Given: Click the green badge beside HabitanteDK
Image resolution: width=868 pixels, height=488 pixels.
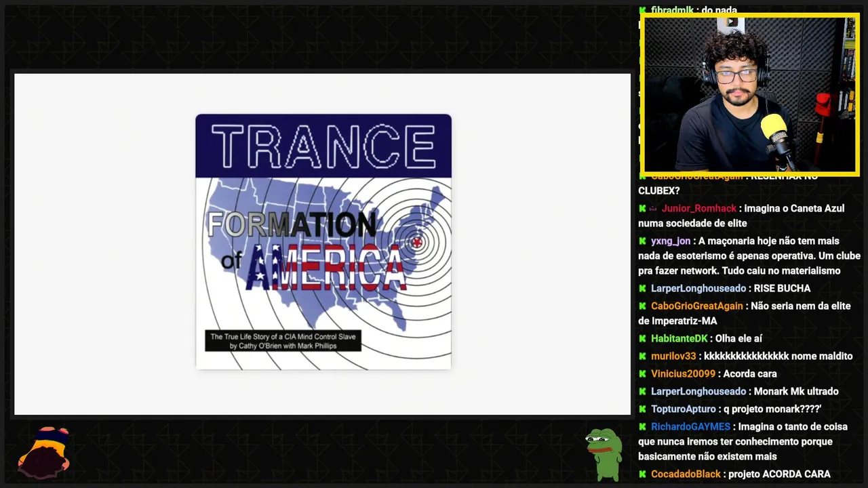Looking at the screenshot, I should coord(642,338).
